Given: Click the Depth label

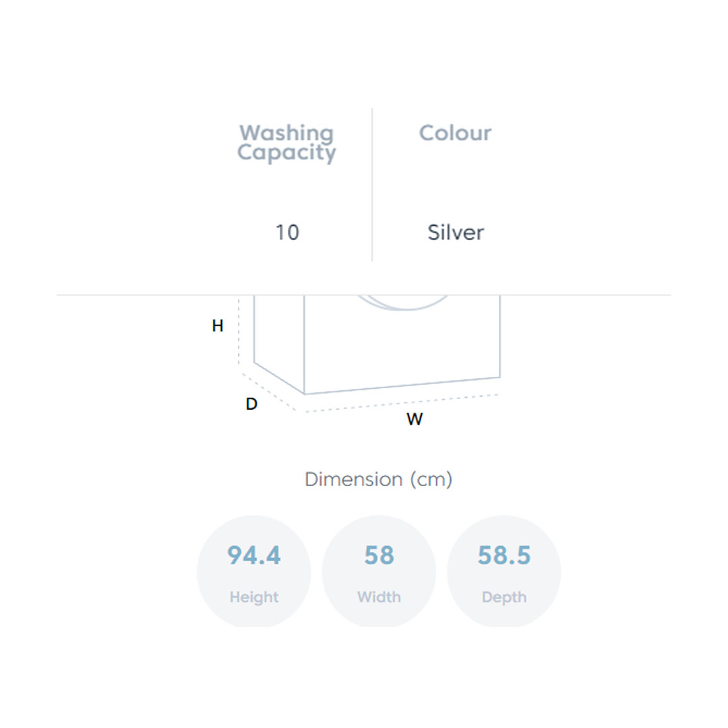Looking at the screenshot, I should 504,597.
